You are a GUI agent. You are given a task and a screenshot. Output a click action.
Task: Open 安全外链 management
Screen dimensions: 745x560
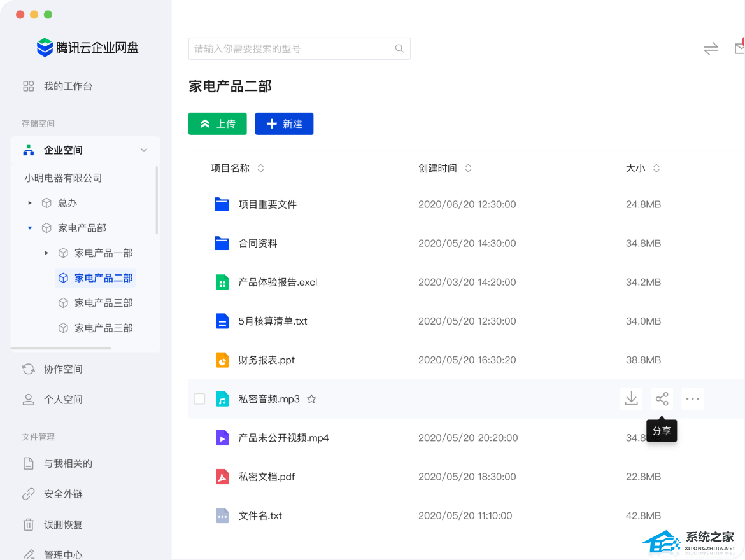63,494
